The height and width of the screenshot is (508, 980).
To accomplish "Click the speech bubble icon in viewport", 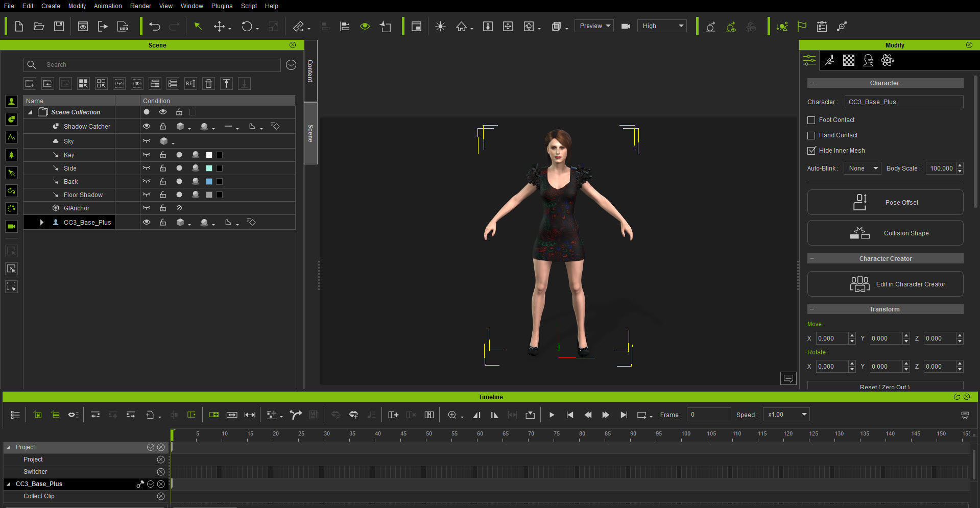I will (x=788, y=378).
